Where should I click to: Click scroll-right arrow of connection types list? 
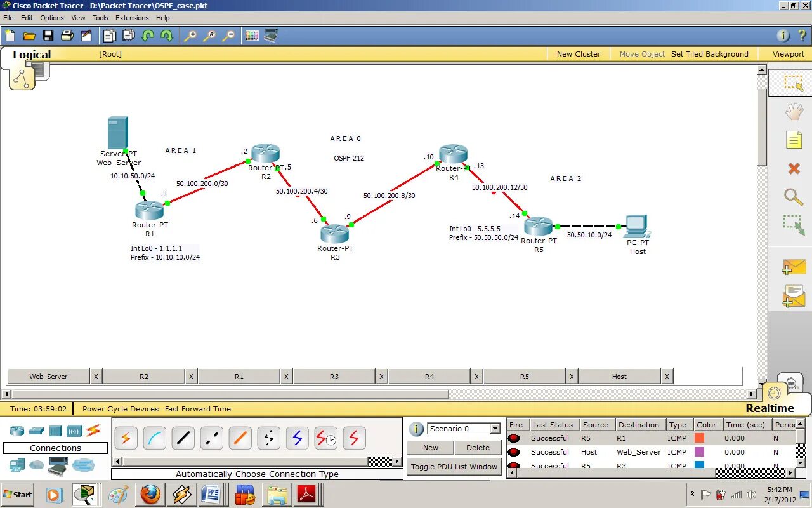tap(398, 462)
